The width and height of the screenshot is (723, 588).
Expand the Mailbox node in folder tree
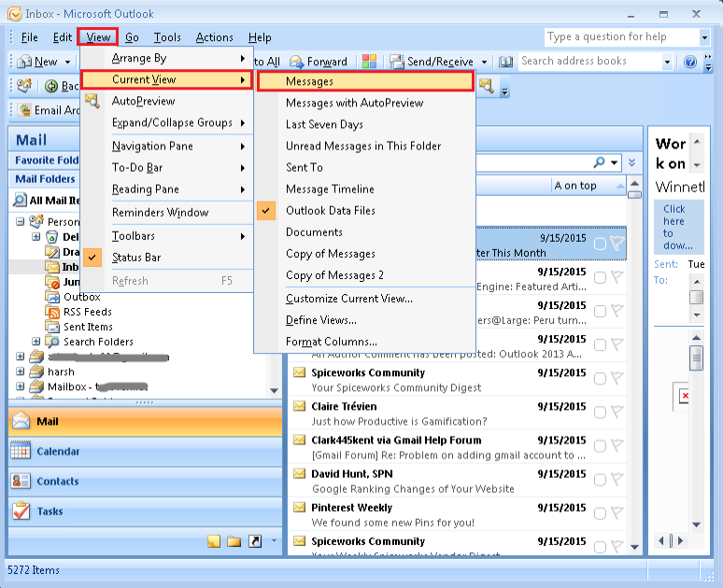[x=20, y=386]
